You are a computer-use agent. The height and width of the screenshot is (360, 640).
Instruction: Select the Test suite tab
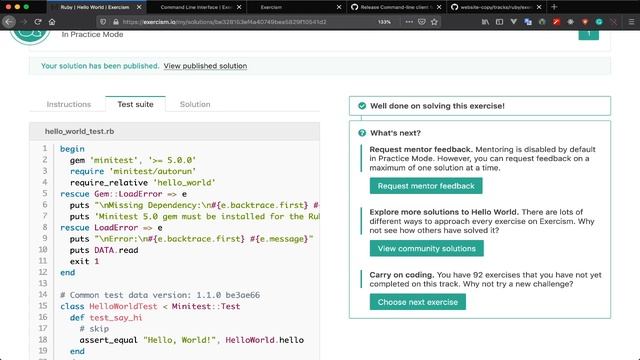pyautogui.click(x=136, y=104)
